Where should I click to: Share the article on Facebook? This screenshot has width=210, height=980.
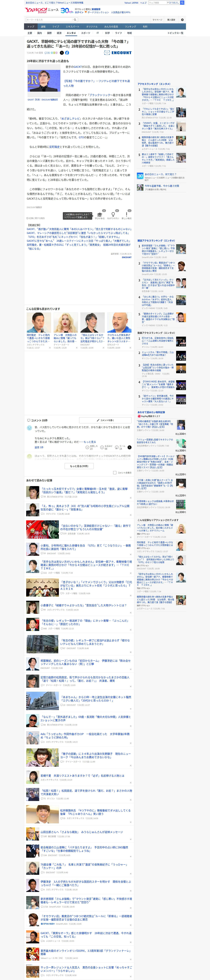pyautogui.click(x=67, y=53)
